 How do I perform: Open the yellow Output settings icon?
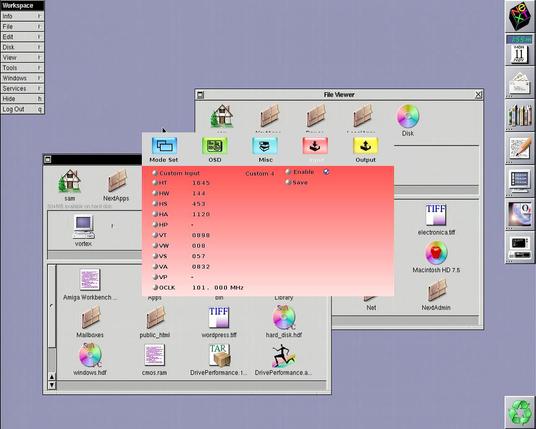tap(365, 146)
